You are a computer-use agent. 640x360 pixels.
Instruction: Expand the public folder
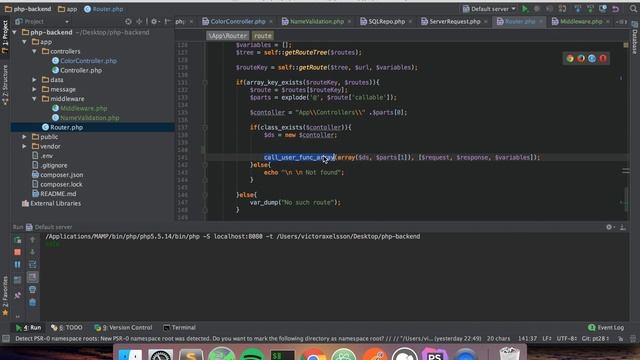click(x=25, y=137)
